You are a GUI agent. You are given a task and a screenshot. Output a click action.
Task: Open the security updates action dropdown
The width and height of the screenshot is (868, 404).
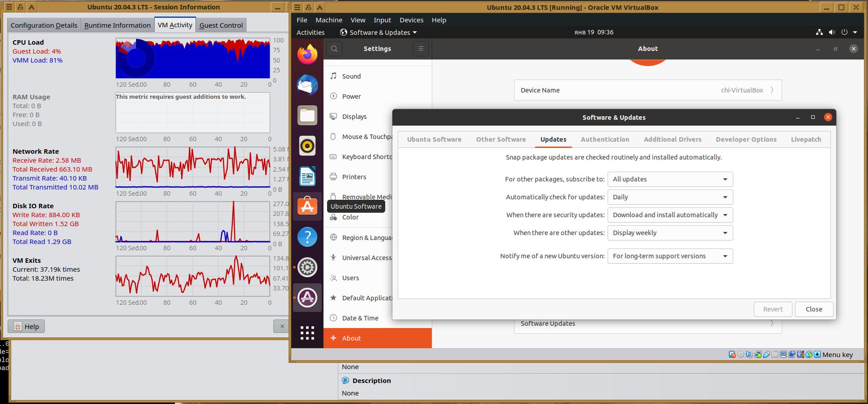click(x=670, y=215)
